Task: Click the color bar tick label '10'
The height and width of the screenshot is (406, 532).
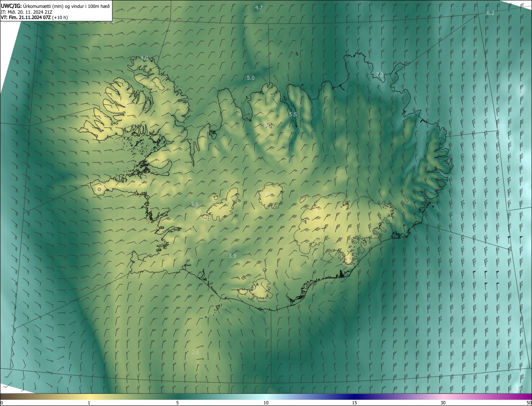Action: [x=266, y=403]
